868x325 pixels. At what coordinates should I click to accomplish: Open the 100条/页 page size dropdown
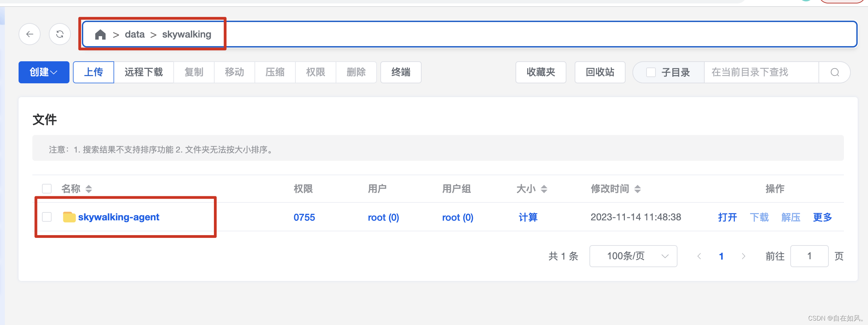tap(633, 256)
